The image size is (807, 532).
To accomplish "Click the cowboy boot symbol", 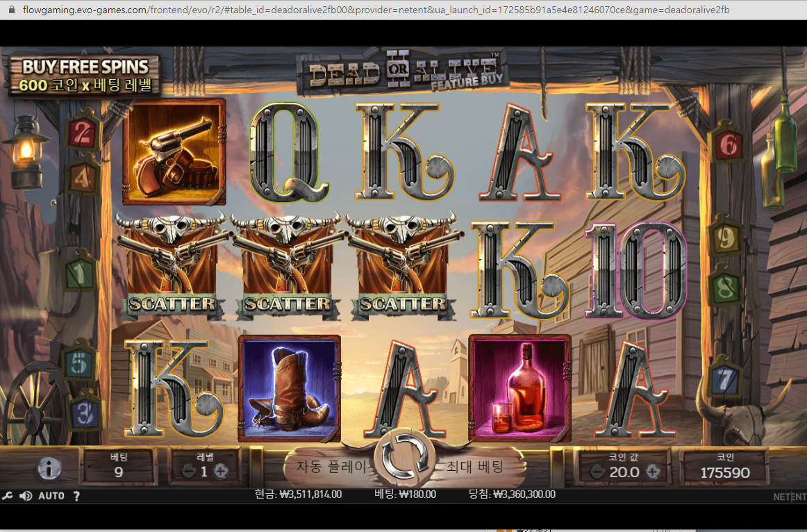I will tap(289, 388).
